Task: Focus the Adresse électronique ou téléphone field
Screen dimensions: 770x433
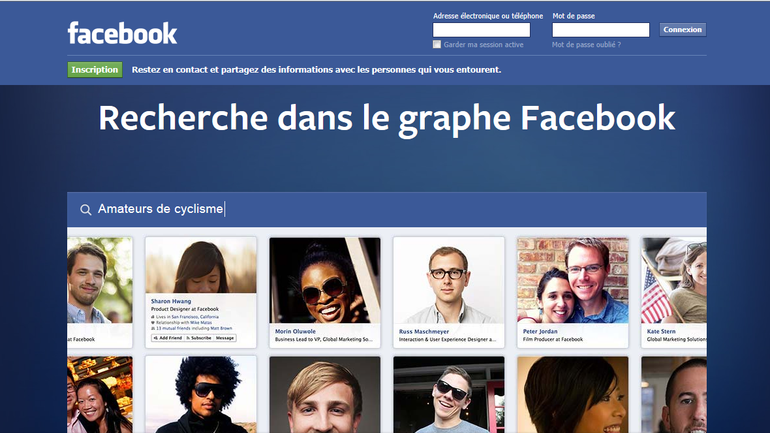Action: [481, 30]
